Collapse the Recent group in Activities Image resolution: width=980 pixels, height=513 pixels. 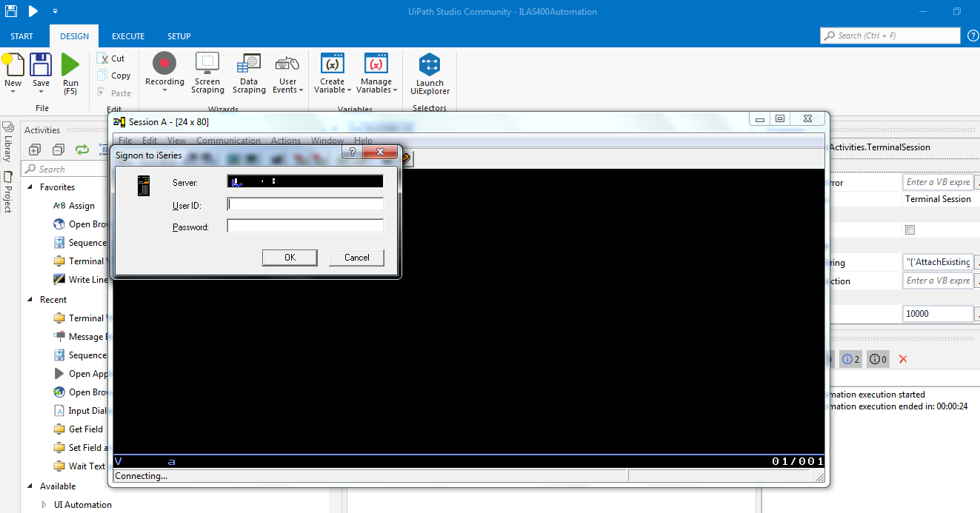click(31, 300)
